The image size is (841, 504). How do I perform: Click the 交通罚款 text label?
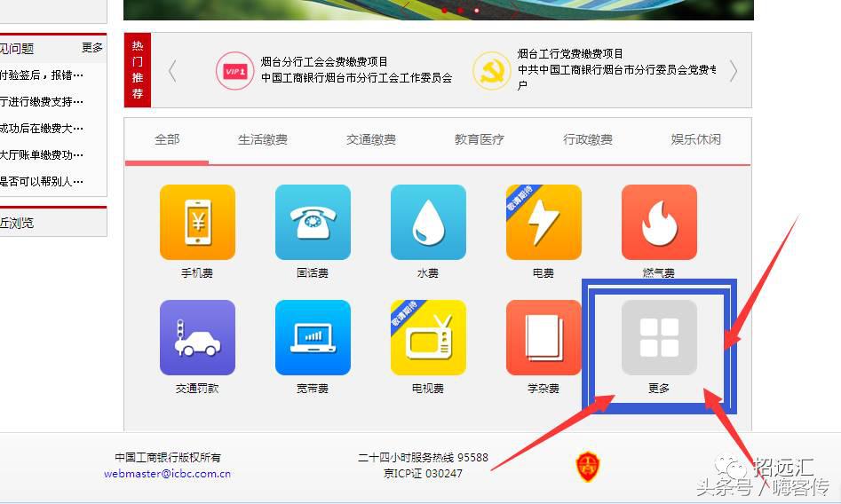pos(197,388)
